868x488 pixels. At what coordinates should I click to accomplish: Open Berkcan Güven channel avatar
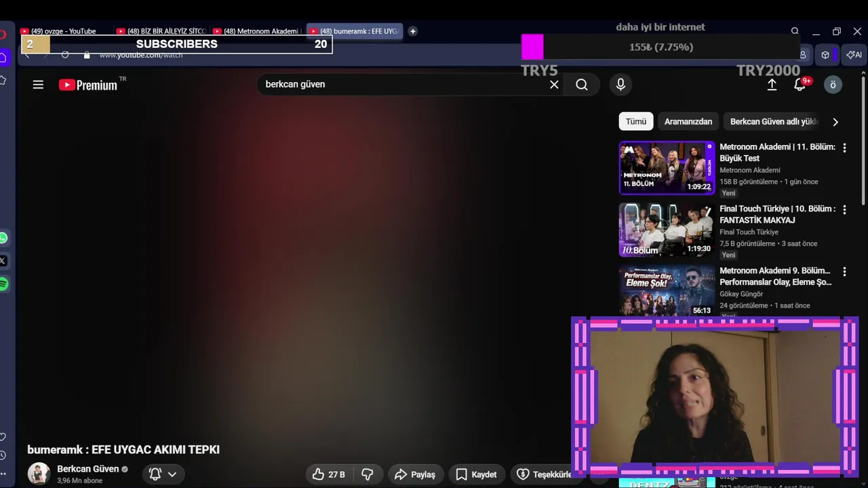point(39,474)
